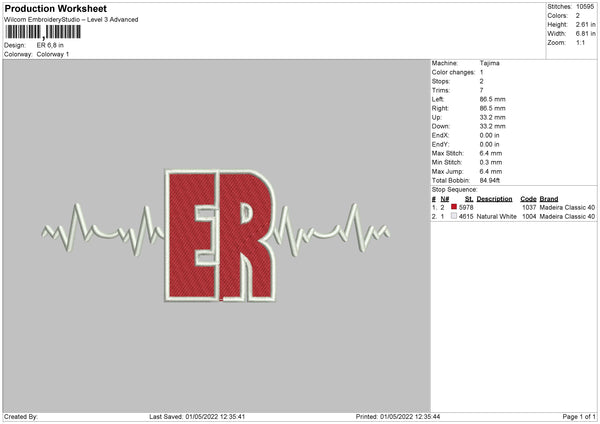Viewport: 600px width, 424px height.
Task: Click the Machine value 'Tajima'
Action: (489, 63)
